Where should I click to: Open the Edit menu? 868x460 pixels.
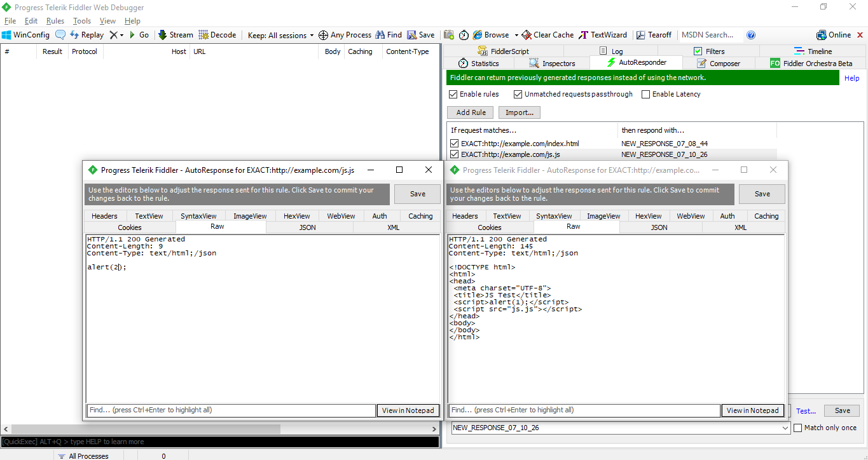point(31,21)
